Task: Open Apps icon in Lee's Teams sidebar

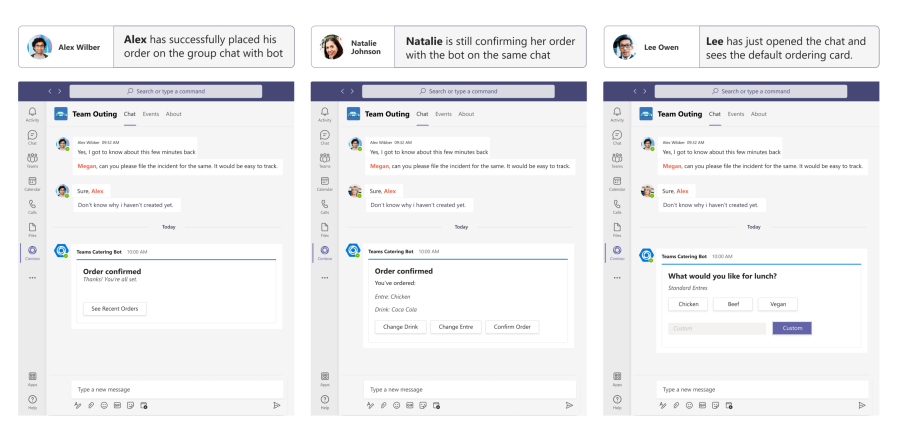Action: point(617,379)
